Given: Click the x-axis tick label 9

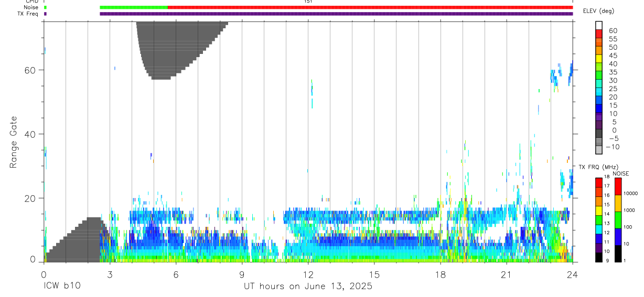Looking at the screenshot, I should 242,274.
